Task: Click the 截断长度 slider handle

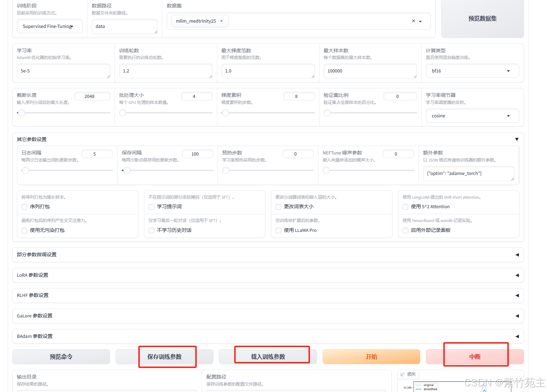Action: pyautogui.click(x=22, y=113)
